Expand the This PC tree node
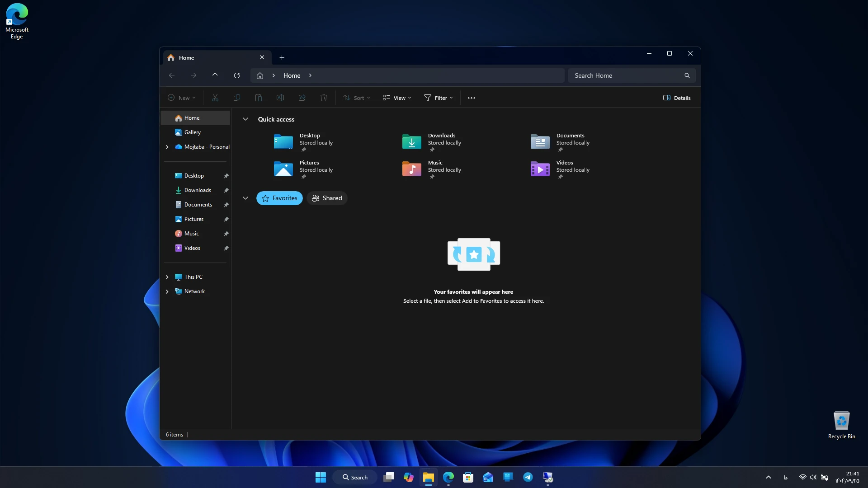The image size is (868, 488). [167, 277]
